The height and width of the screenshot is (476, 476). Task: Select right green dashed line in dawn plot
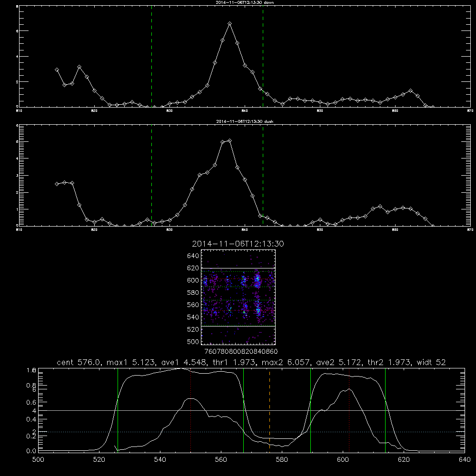pyautogui.click(x=263, y=56)
